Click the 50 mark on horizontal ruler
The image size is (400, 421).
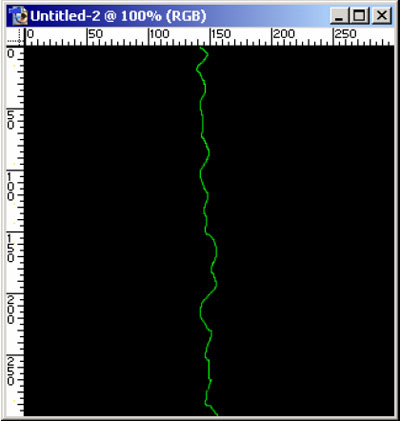point(96,34)
